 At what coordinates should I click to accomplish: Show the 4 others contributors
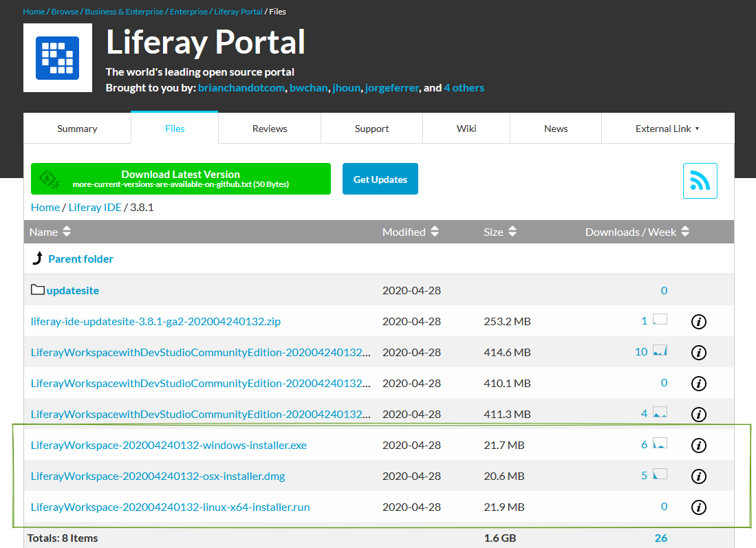tap(464, 88)
